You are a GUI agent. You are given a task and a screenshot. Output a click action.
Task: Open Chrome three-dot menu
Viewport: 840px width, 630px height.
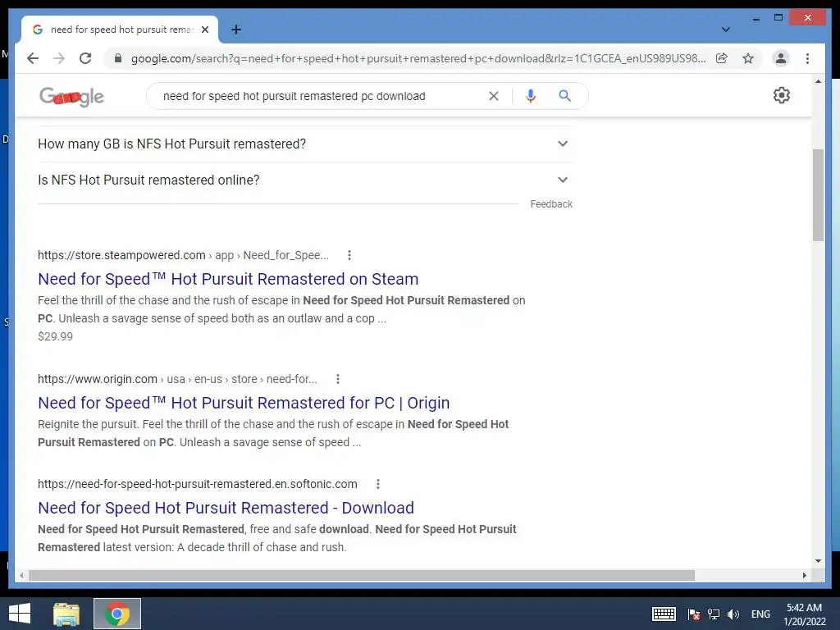(x=807, y=58)
